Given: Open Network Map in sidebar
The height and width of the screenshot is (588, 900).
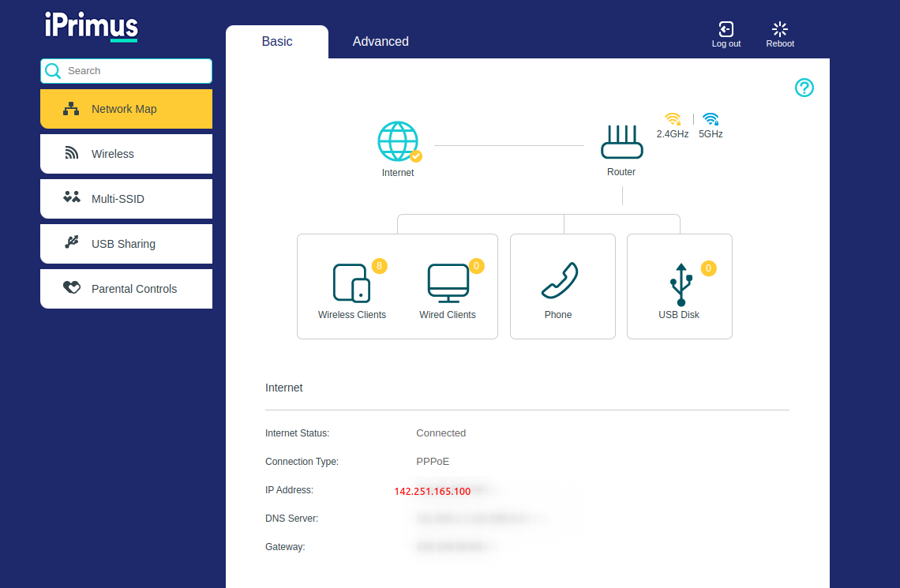Looking at the screenshot, I should click(126, 109).
